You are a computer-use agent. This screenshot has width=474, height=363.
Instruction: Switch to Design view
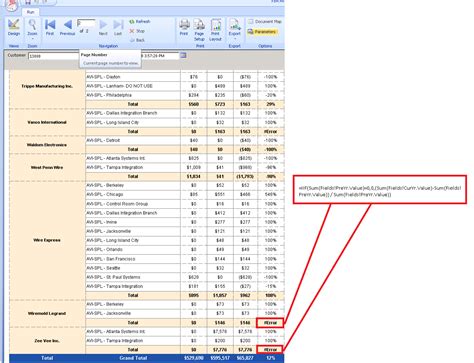(14, 27)
